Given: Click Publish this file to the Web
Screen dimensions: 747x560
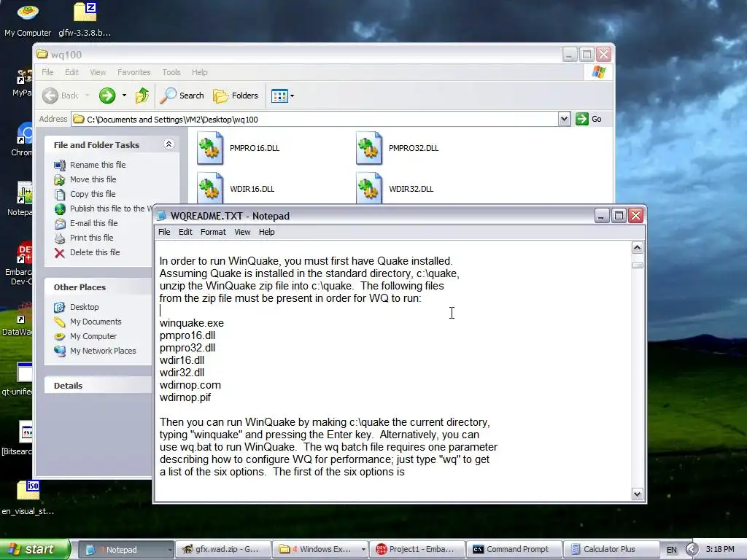Looking at the screenshot, I should 111,209.
